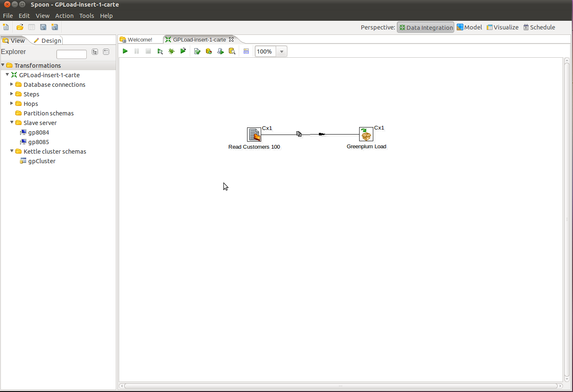The width and height of the screenshot is (573, 392).
Task: Create a new file from the toolbar
Action: 6,27
